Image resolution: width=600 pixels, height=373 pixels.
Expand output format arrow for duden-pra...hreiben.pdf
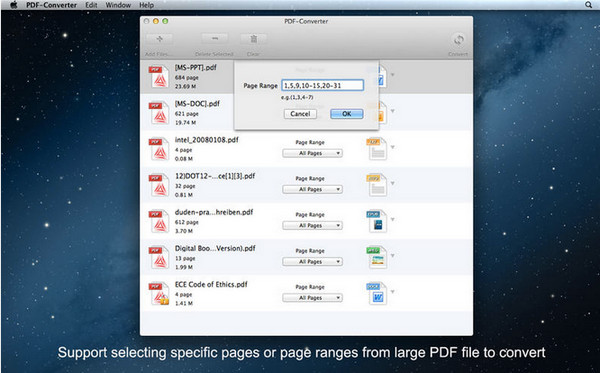tap(393, 220)
